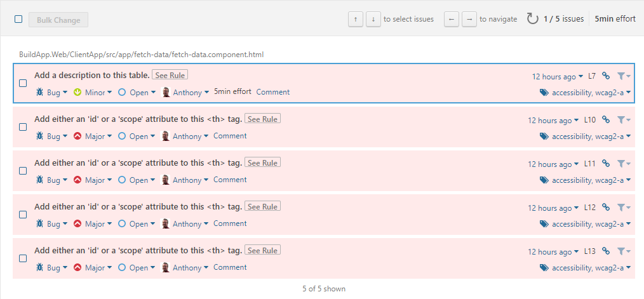Open '12 hours ago' dropdown on L12 issue
644x299 pixels.
click(553, 208)
